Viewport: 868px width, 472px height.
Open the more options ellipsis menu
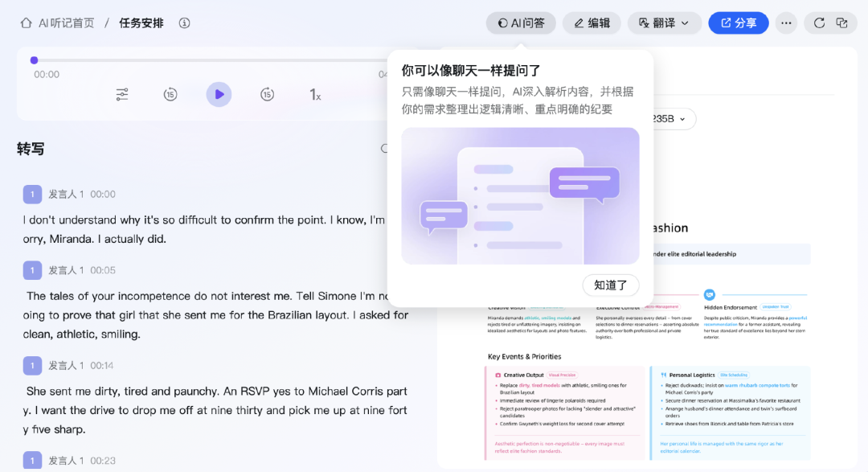tap(786, 23)
